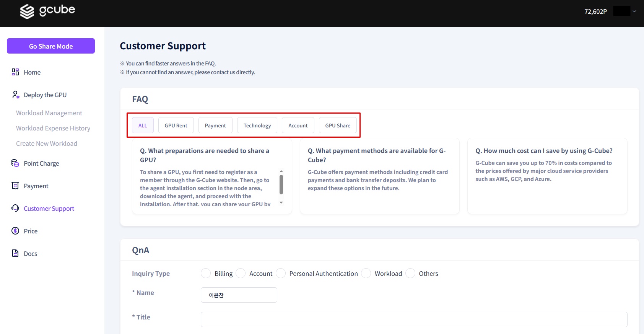Image resolution: width=644 pixels, height=334 pixels.
Task: Expand the user account dropdown arrow
Action: tap(634, 11)
